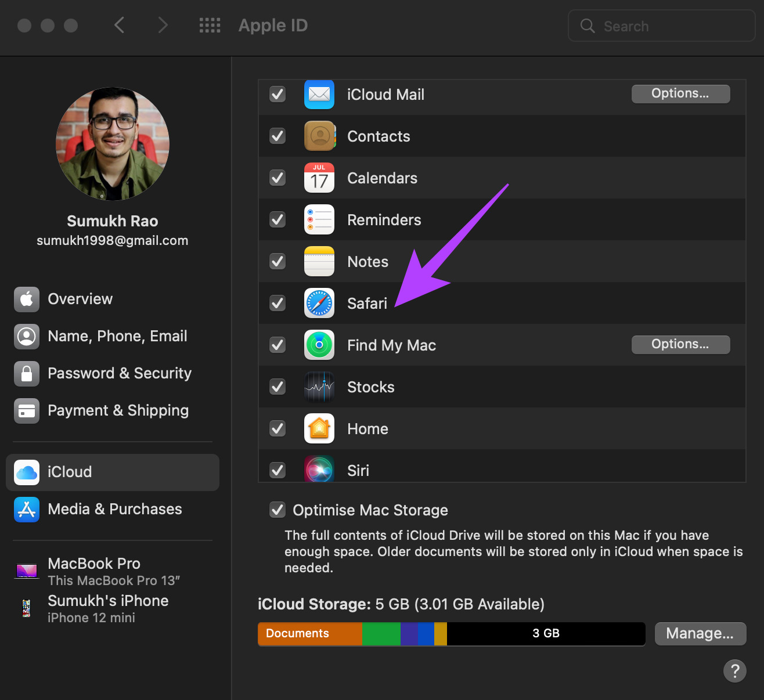Image resolution: width=764 pixels, height=700 pixels.
Task: Uncheck the Notes checkbox
Action: (x=278, y=261)
